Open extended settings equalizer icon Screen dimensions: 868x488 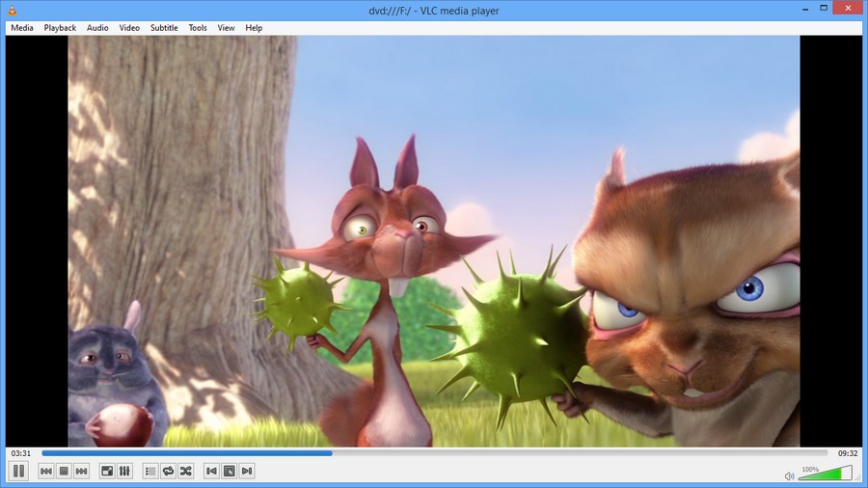coord(124,471)
